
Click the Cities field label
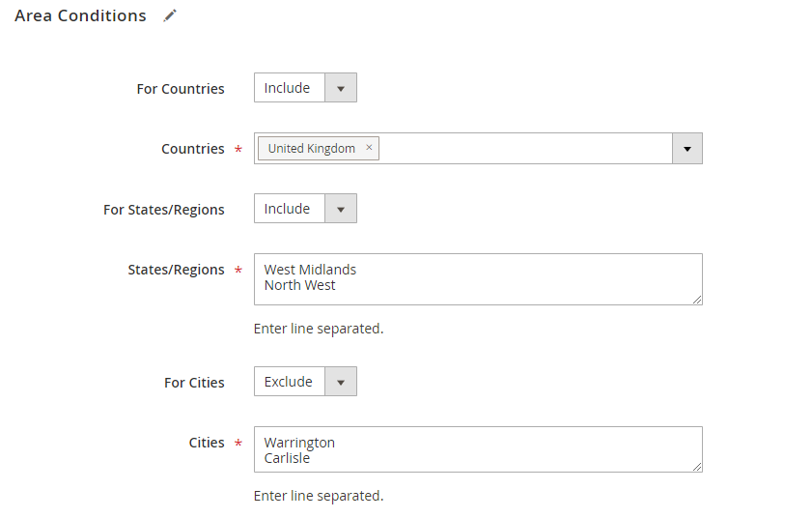click(207, 443)
